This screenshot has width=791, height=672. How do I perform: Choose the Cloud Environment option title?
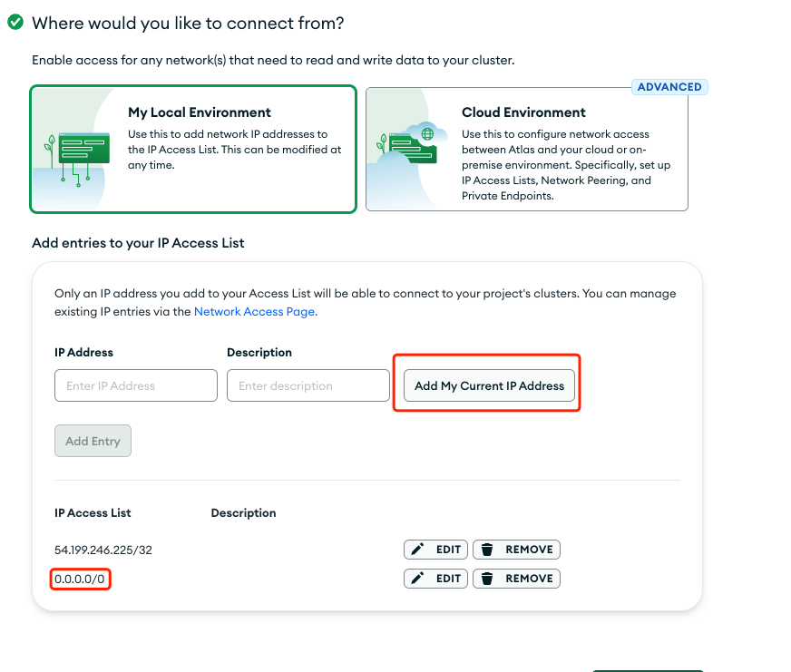(523, 112)
